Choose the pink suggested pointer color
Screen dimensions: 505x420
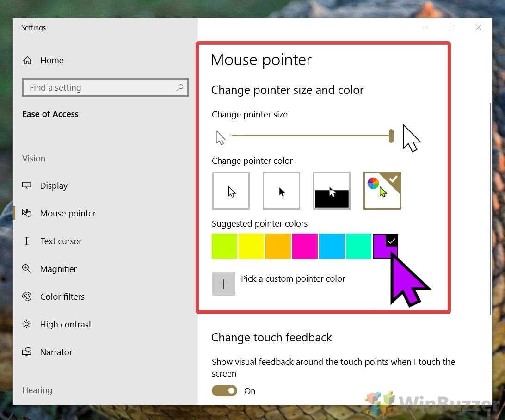point(305,246)
